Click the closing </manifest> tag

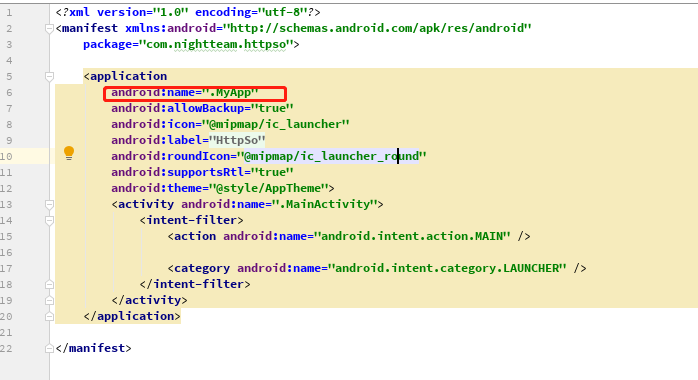[x=93, y=348]
